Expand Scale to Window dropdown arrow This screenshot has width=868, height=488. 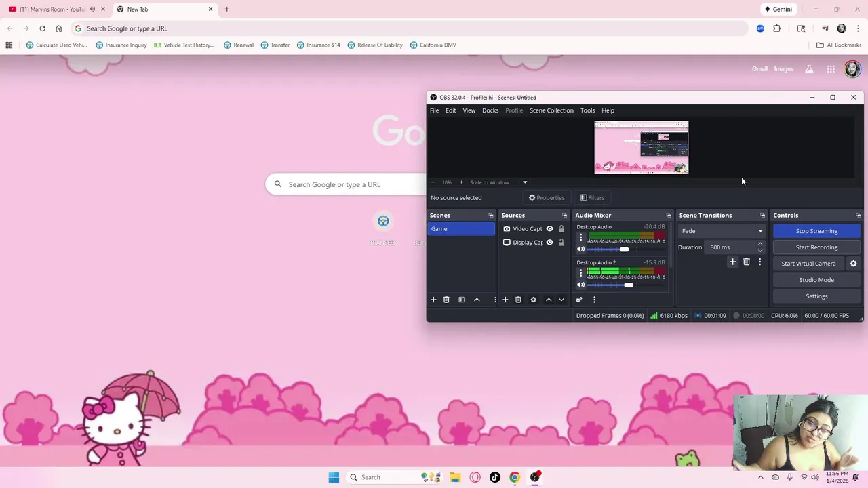[x=525, y=182]
